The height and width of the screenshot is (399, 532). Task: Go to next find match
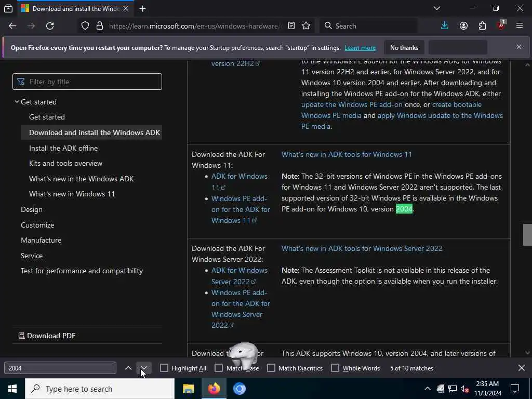[144, 368]
